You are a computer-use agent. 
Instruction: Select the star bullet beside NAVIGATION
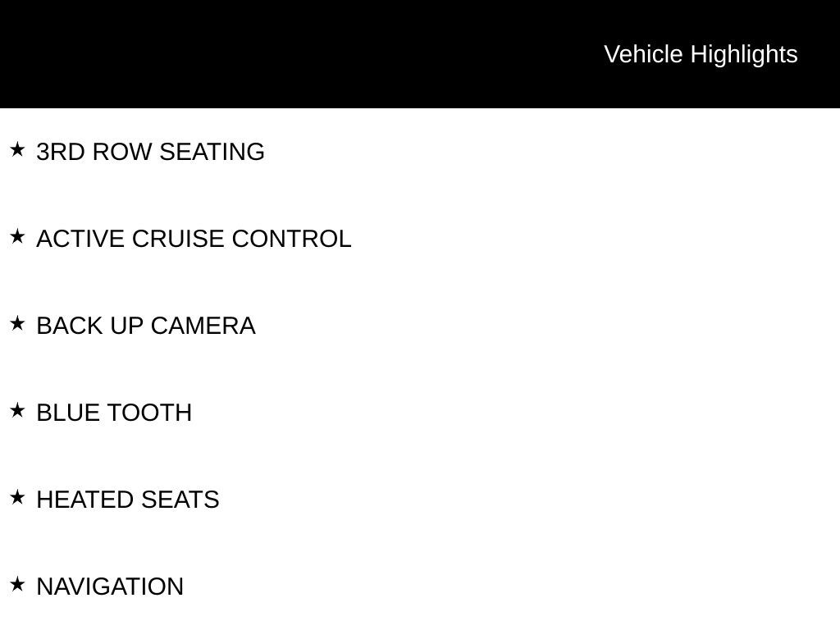pos(17,584)
